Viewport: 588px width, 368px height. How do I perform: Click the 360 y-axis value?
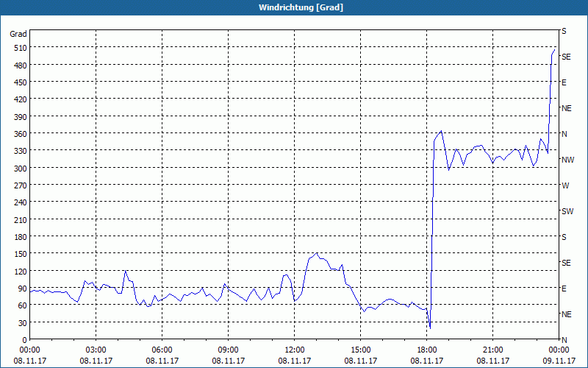21,135
